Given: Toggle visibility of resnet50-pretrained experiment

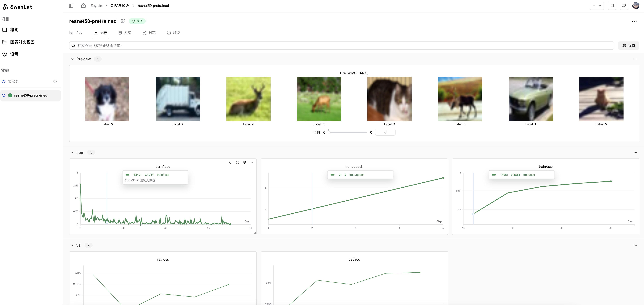Looking at the screenshot, I should point(4,95).
